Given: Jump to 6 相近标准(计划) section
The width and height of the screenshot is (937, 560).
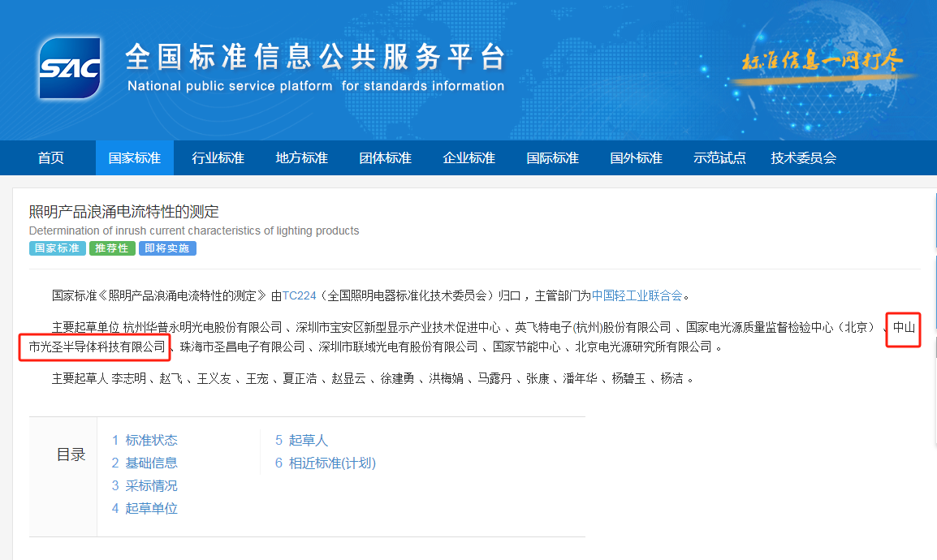Looking at the screenshot, I should (x=326, y=463).
